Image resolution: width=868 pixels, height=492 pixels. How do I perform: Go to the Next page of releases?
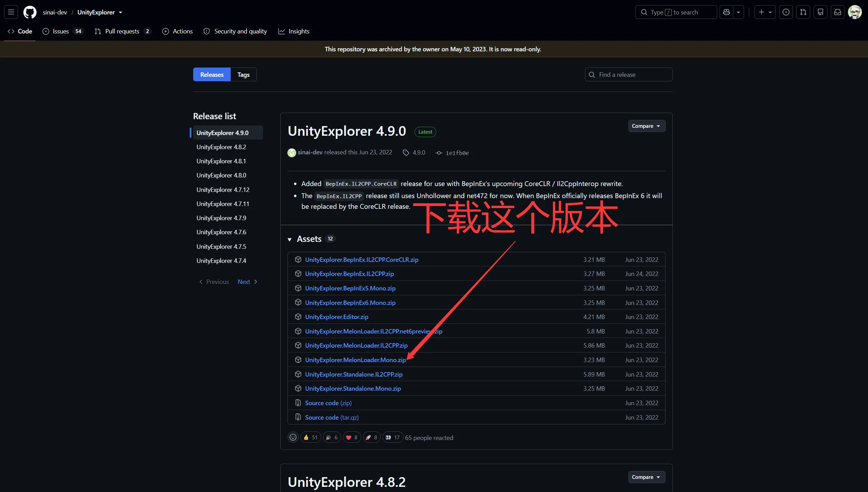pos(248,282)
